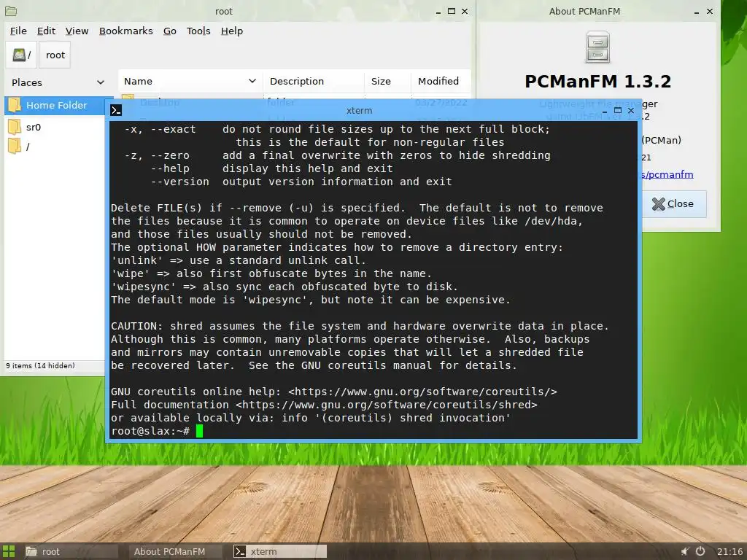Click the Close button in About PCManFM
The width and height of the screenshot is (747, 560).
pos(673,204)
